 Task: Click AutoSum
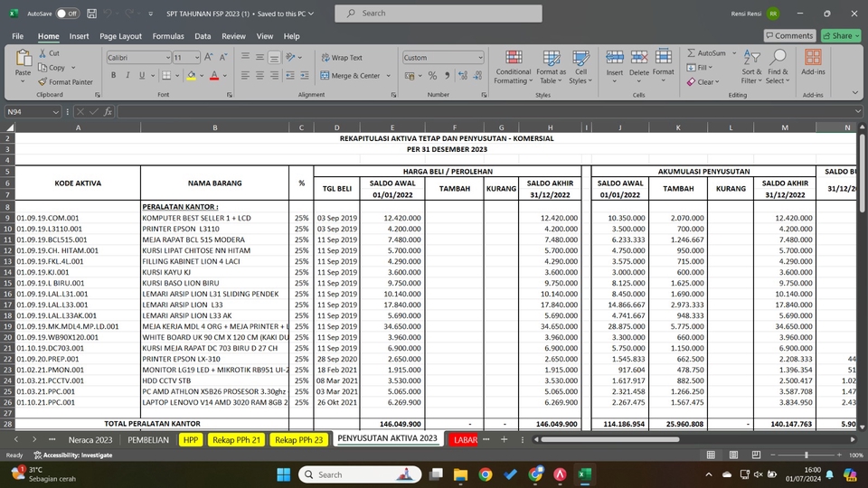point(706,53)
